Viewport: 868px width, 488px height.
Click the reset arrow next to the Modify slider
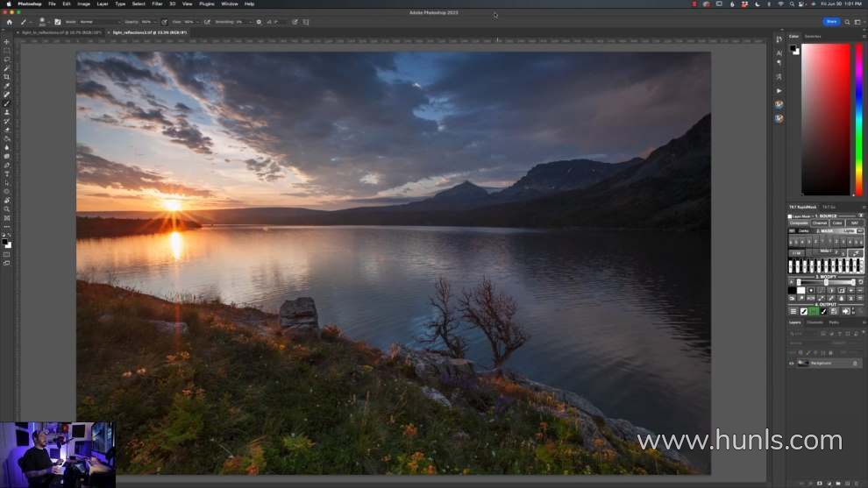(860, 282)
